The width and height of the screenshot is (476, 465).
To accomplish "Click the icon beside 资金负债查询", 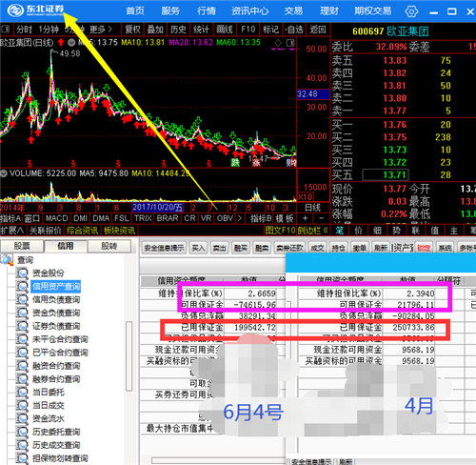I will point(22,313).
